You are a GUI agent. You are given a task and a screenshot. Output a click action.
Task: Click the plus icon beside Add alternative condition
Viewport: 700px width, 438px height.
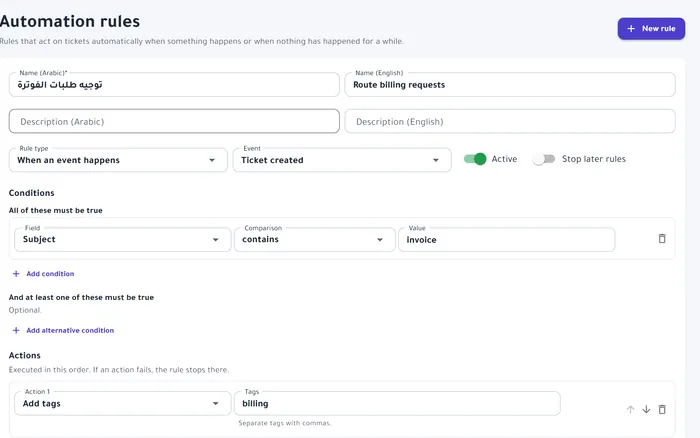click(x=16, y=330)
